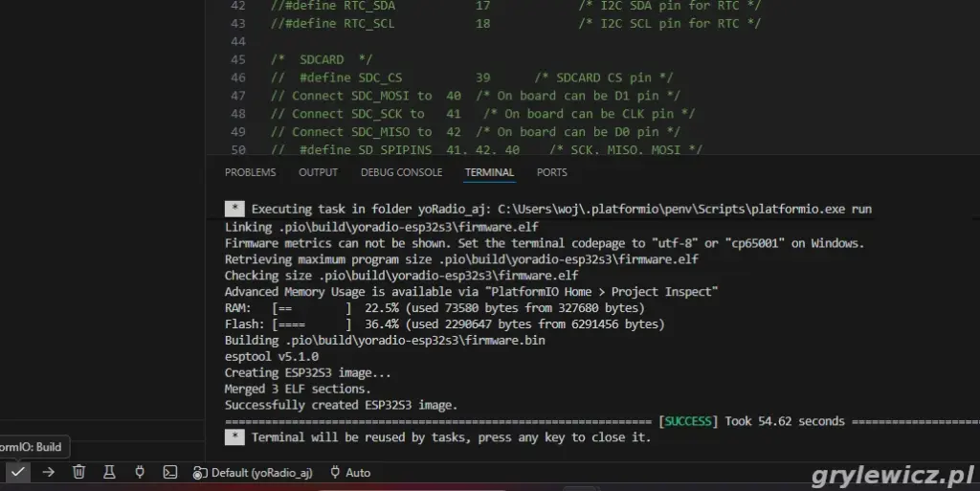Click line number 45 in the gutter

coord(238,59)
